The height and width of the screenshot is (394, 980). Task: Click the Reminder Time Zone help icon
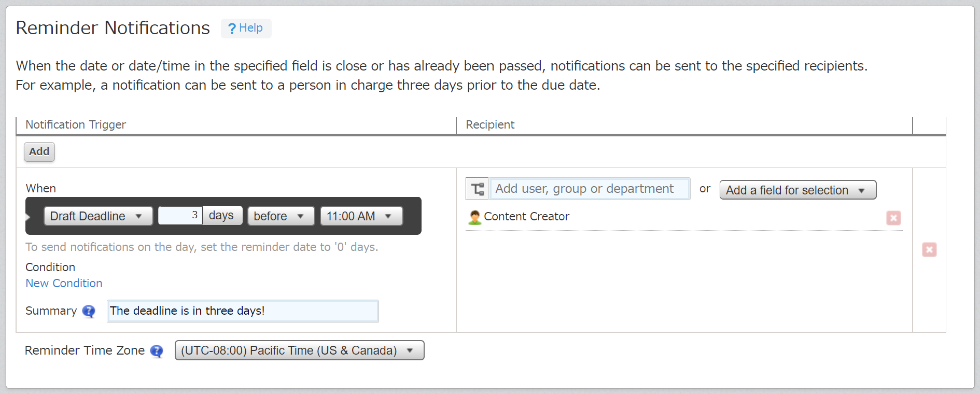point(157,351)
